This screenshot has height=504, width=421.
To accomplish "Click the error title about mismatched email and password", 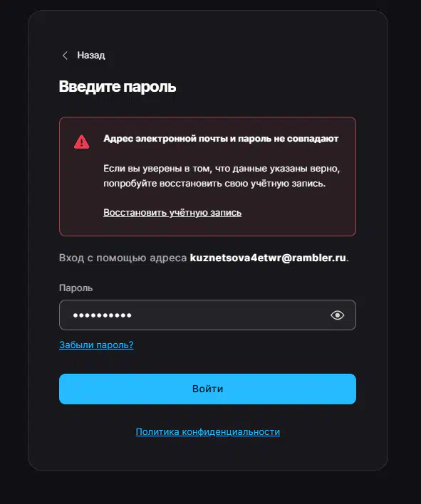I will 221,139.
